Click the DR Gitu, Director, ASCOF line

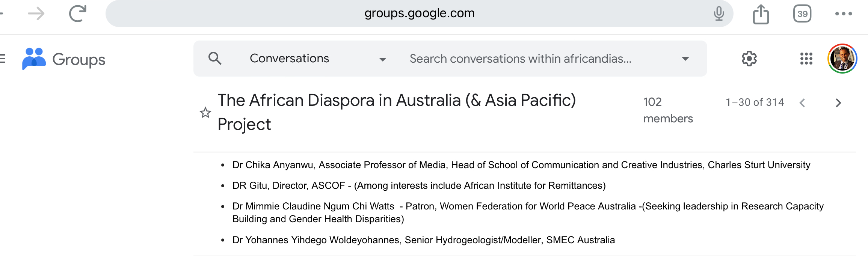[419, 185]
